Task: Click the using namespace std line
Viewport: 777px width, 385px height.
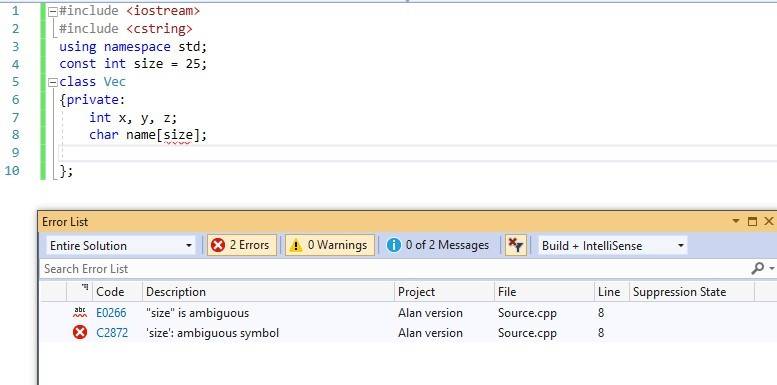Action: click(133, 47)
